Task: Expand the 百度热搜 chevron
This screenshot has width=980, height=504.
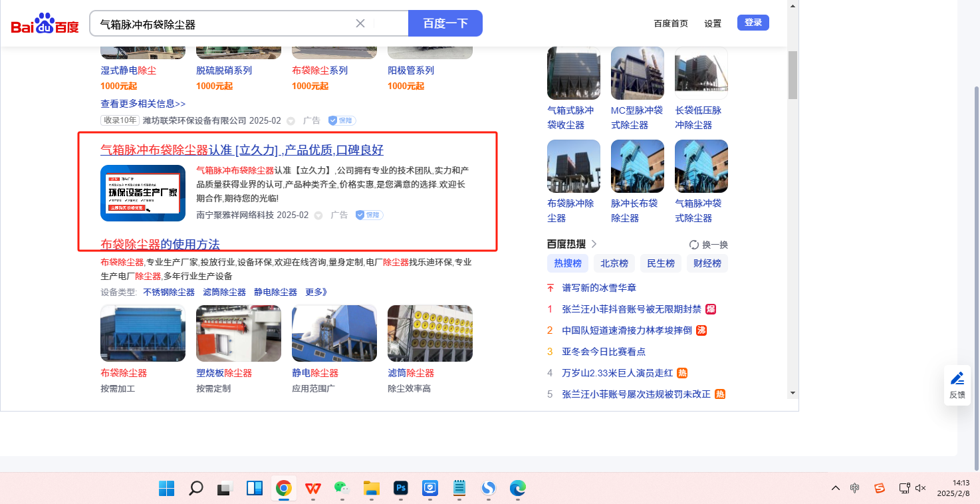Action: point(594,244)
